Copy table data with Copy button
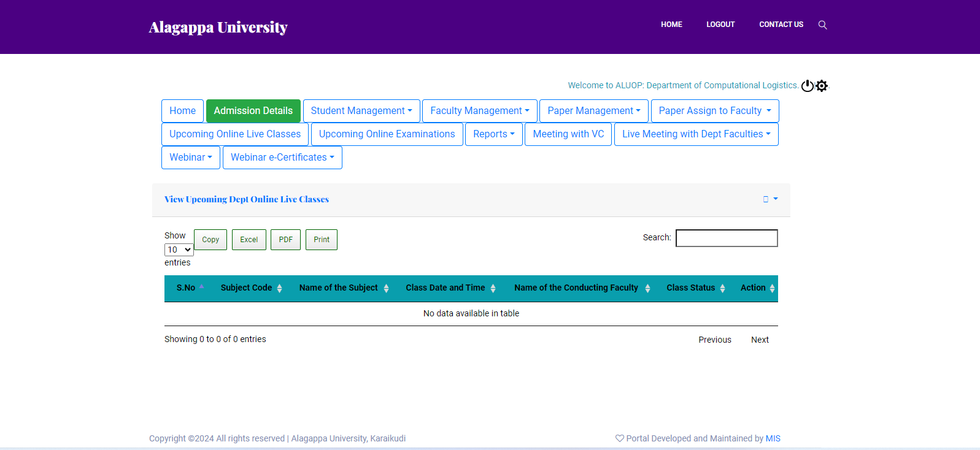 tap(210, 240)
